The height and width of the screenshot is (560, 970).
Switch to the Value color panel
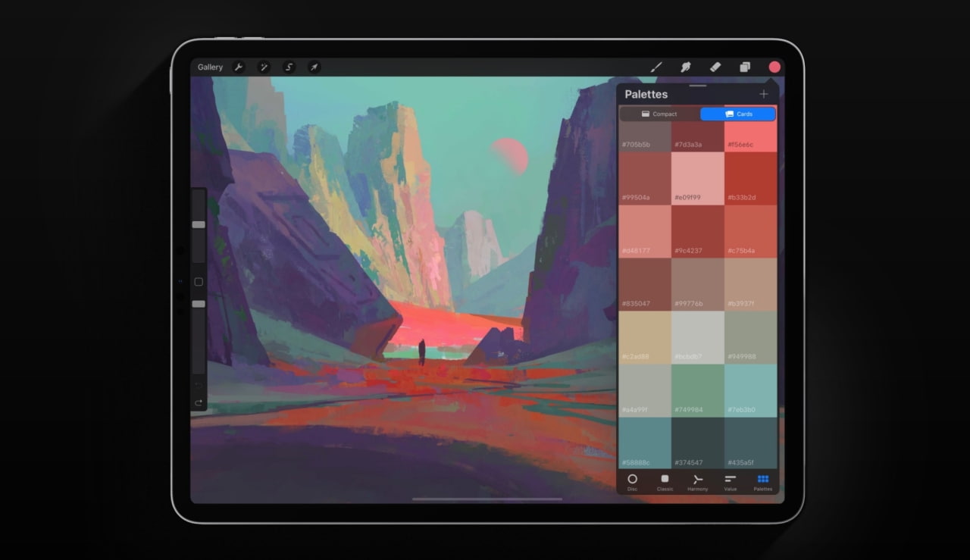(730, 481)
